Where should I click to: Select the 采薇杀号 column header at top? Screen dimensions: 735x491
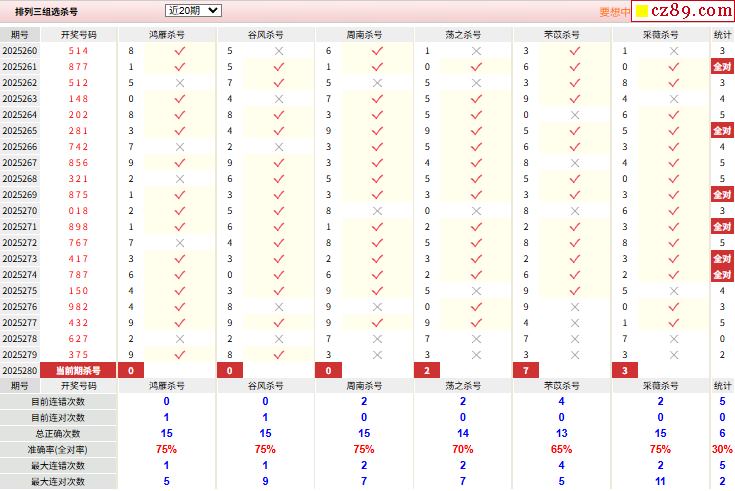(660, 34)
